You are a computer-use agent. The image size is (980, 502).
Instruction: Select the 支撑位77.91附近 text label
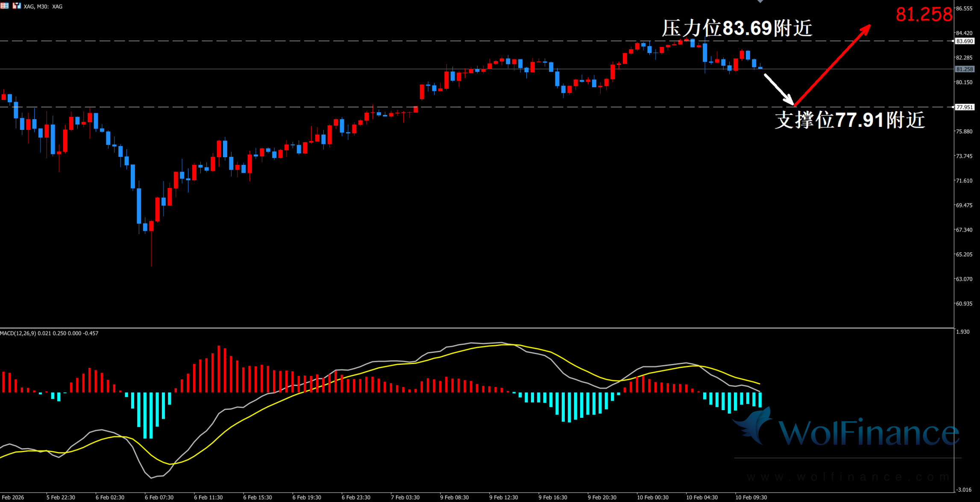[x=850, y=120]
